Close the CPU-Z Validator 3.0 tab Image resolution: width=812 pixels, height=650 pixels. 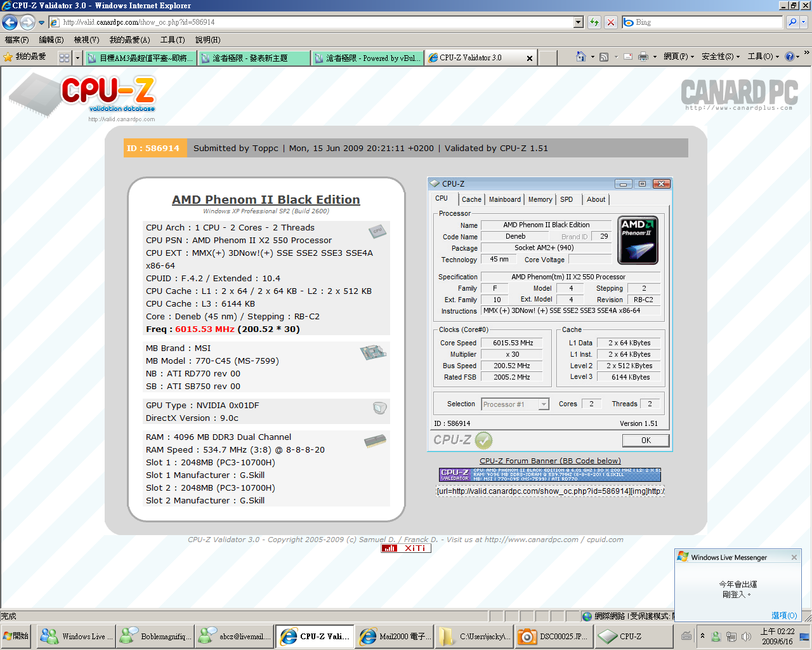530,58
